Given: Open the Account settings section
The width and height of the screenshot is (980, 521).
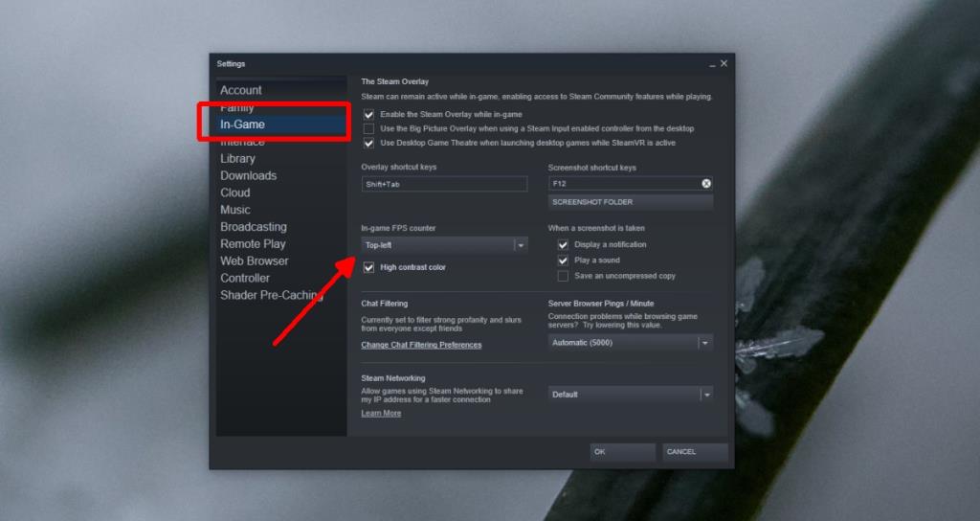Looking at the screenshot, I should point(240,90).
